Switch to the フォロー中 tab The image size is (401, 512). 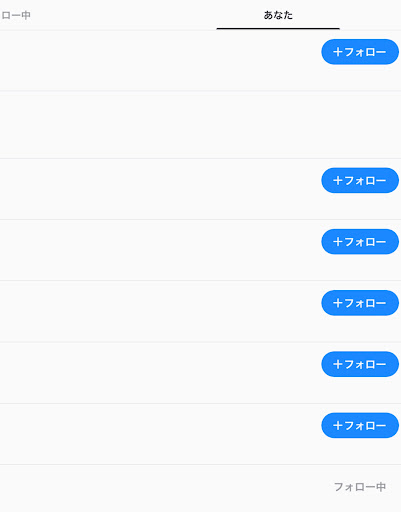coord(16,15)
